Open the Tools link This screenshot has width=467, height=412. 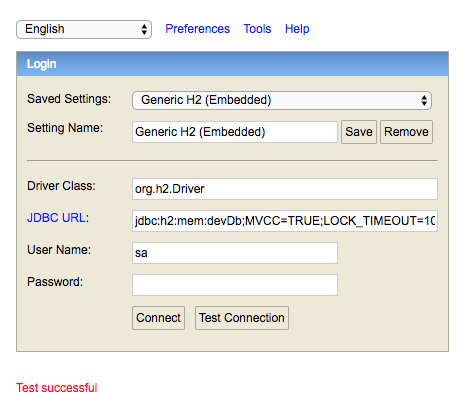coord(257,29)
